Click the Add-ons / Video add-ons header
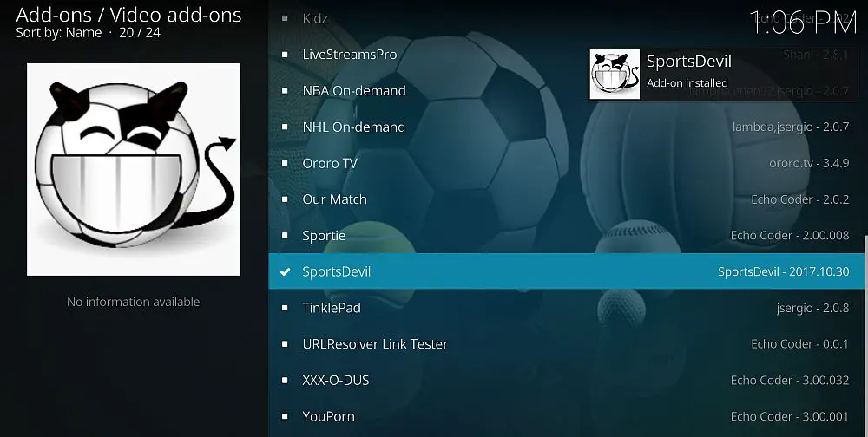 (129, 15)
